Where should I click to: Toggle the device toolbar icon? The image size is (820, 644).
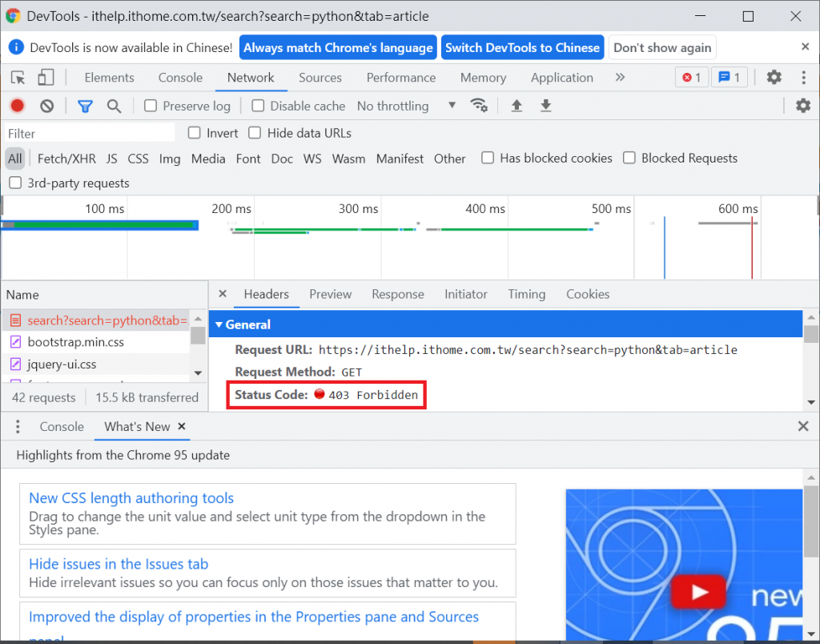coord(46,78)
